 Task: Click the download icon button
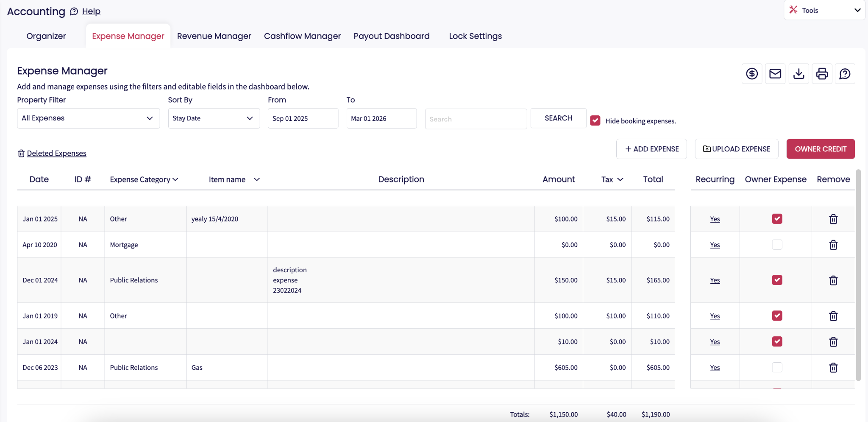tap(798, 74)
